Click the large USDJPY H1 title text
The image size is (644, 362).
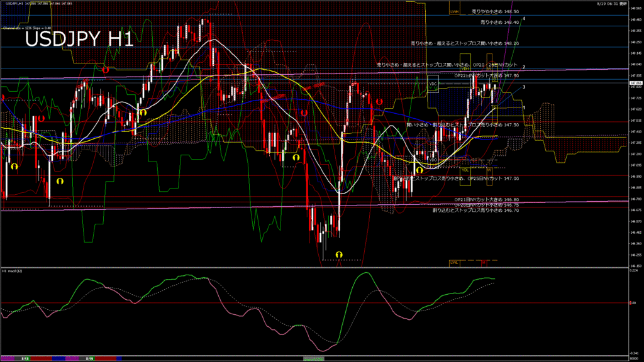point(79,40)
